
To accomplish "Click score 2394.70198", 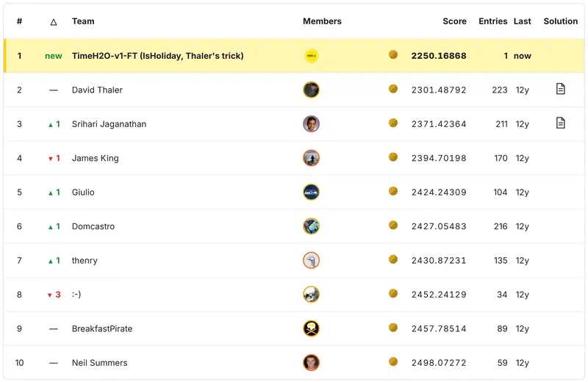I will (439, 158).
